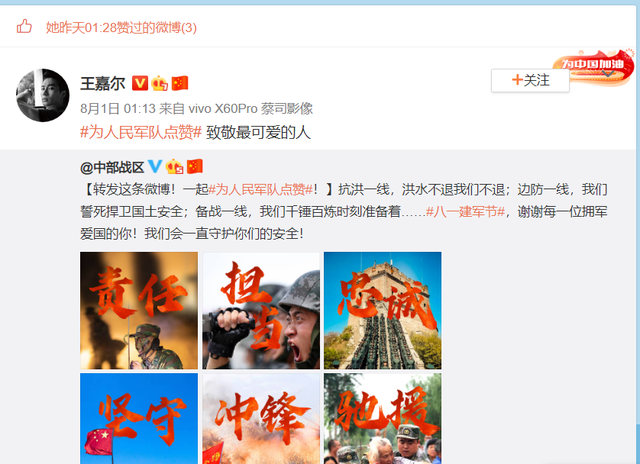Open #八一建军节# hashtag link
This screenshot has height=464, width=640.
point(465,212)
